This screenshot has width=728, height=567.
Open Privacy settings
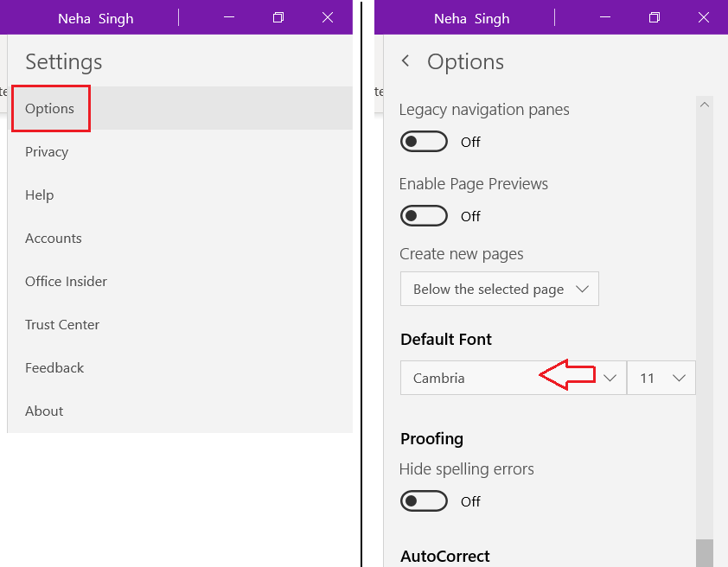click(180, 152)
